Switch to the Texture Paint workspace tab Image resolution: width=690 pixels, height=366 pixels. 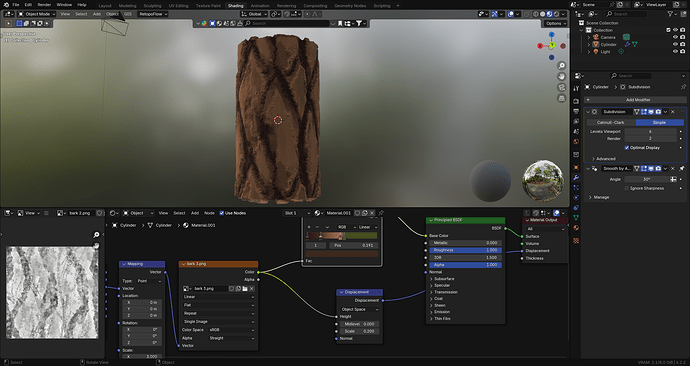click(208, 6)
